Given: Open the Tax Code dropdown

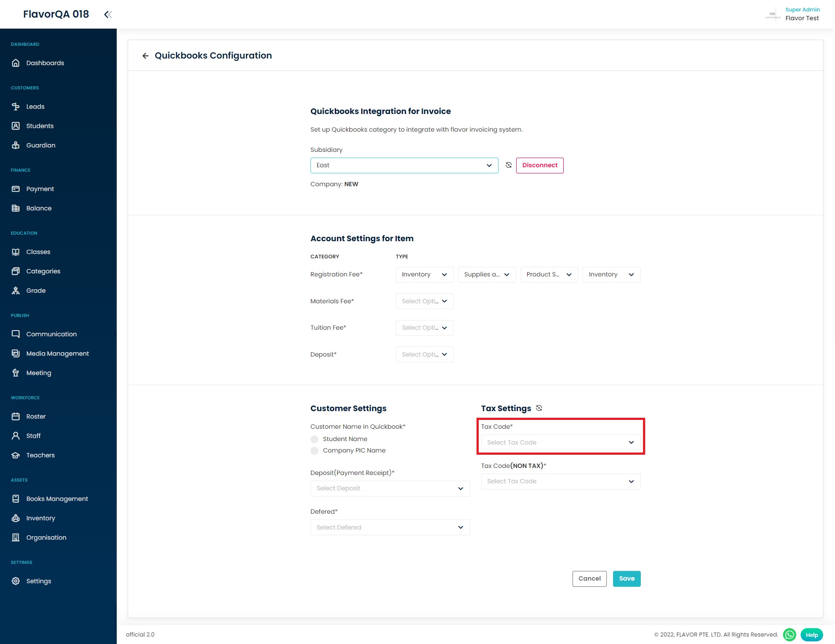Looking at the screenshot, I should [x=561, y=442].
